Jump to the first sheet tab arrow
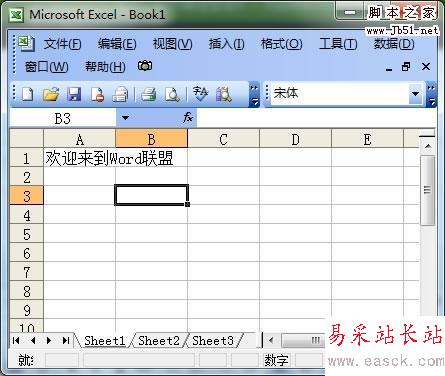The image size is (445, 376). [x=16, y=340]
